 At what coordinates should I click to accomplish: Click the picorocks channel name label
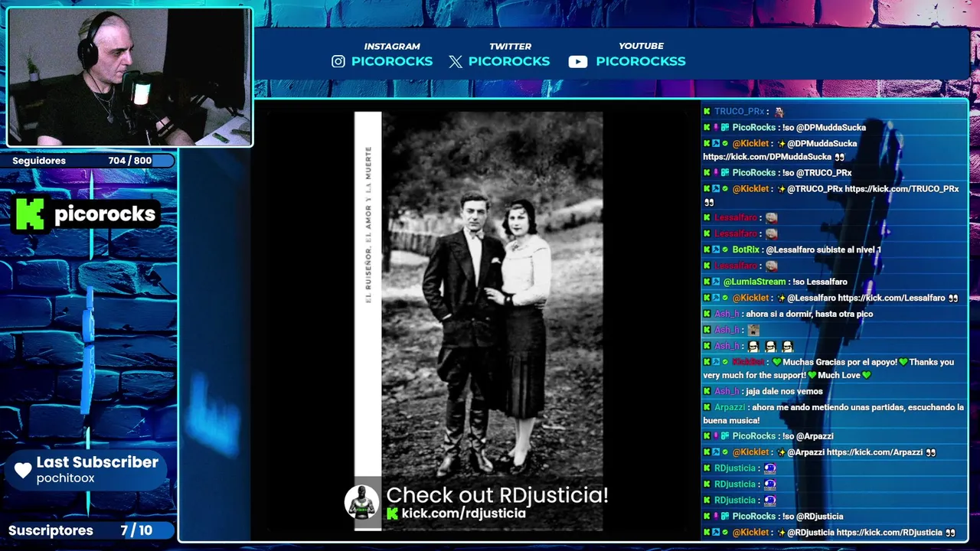pos(105,214)
